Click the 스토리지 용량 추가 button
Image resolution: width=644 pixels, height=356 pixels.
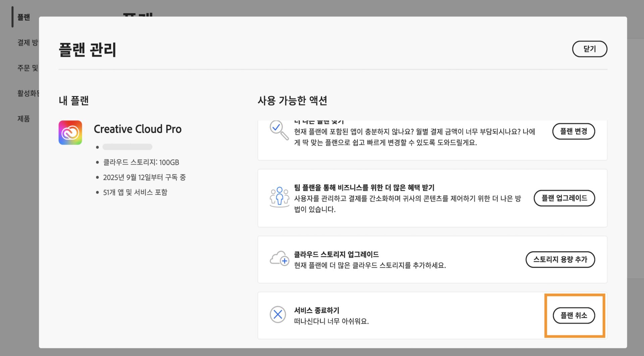(560, 259)
